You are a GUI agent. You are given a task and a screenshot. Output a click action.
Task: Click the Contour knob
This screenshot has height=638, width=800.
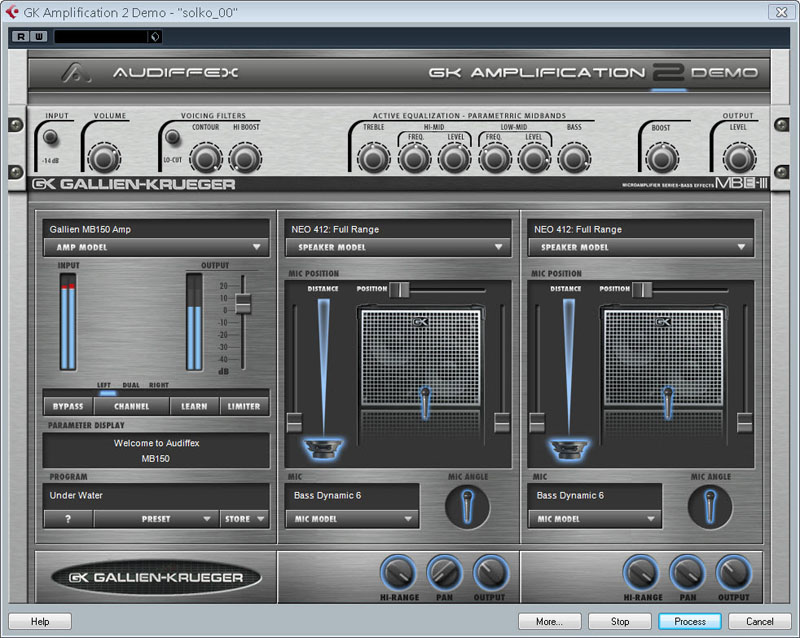(206, 159)
